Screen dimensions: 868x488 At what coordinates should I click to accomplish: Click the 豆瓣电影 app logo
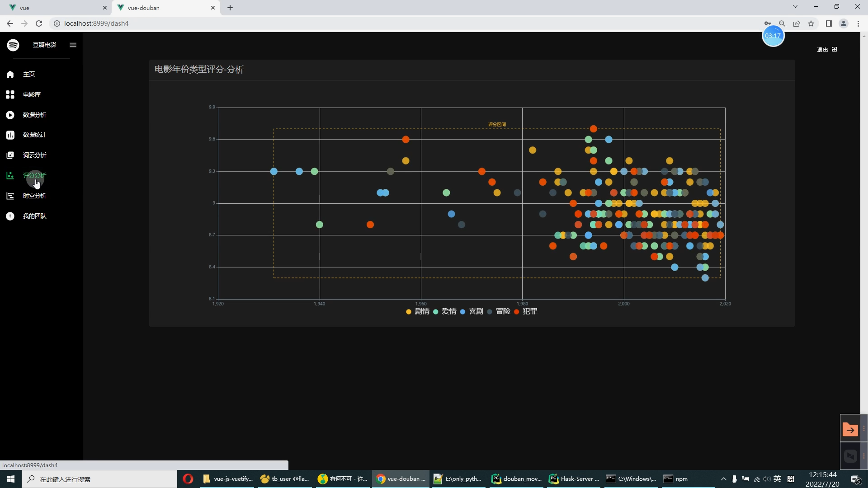13,45
